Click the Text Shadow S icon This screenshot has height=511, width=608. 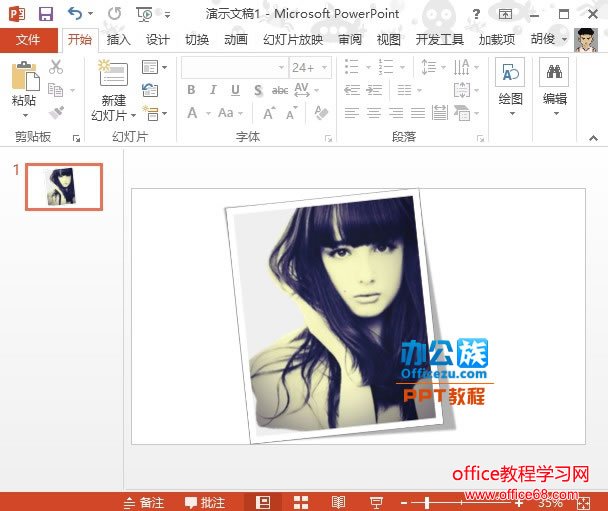(x=258, y=90)
